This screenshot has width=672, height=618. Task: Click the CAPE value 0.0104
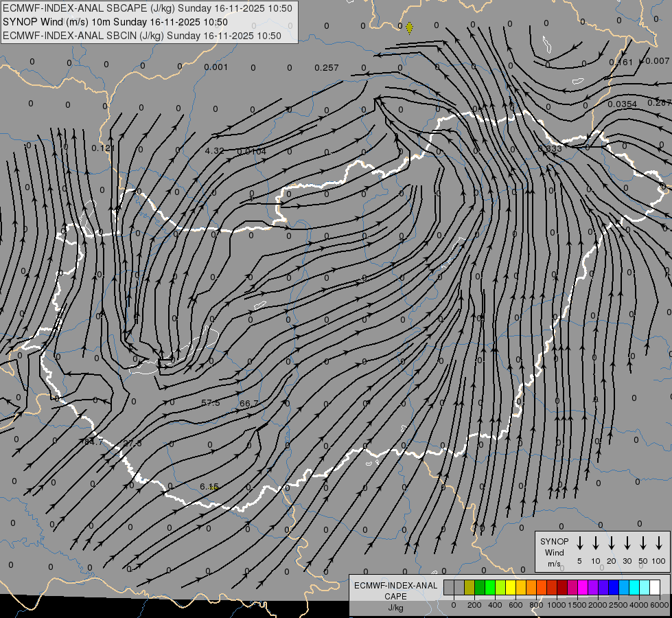pos(252,151)
